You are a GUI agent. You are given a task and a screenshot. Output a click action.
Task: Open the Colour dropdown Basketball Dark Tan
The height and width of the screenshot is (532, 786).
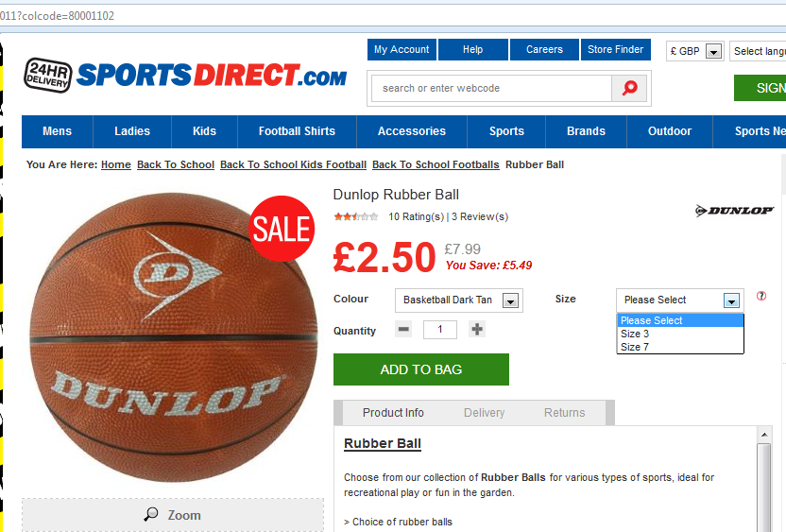point(458,300)
